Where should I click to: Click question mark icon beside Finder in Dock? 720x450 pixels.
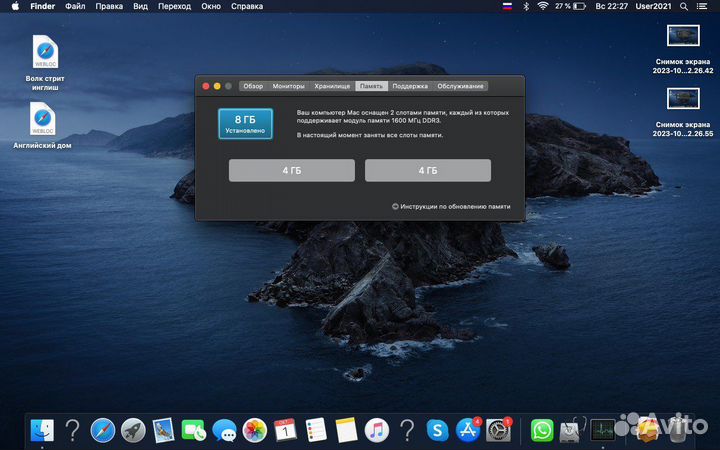pyautogui.click(x=72, y=431)
